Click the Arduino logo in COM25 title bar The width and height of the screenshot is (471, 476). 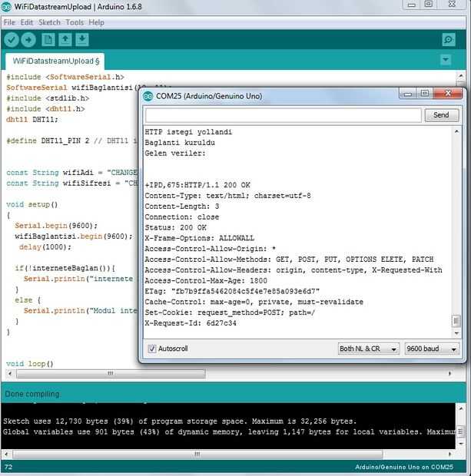(148, 96)
